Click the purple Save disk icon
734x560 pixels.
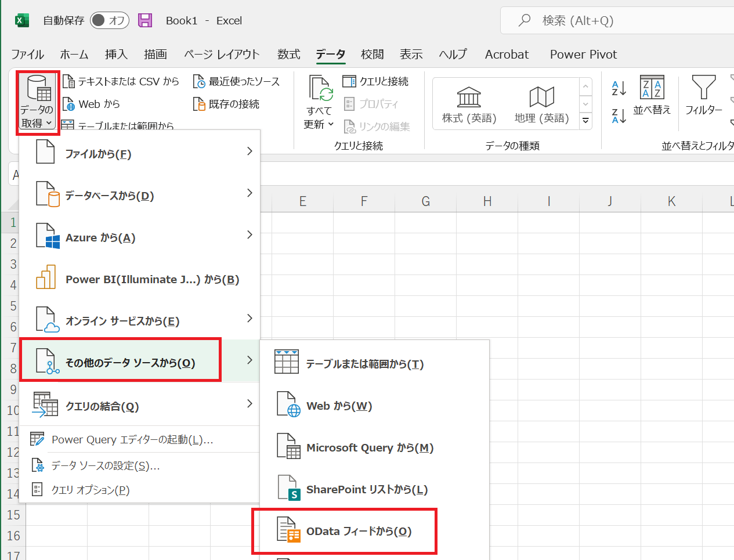coord(145,20)
